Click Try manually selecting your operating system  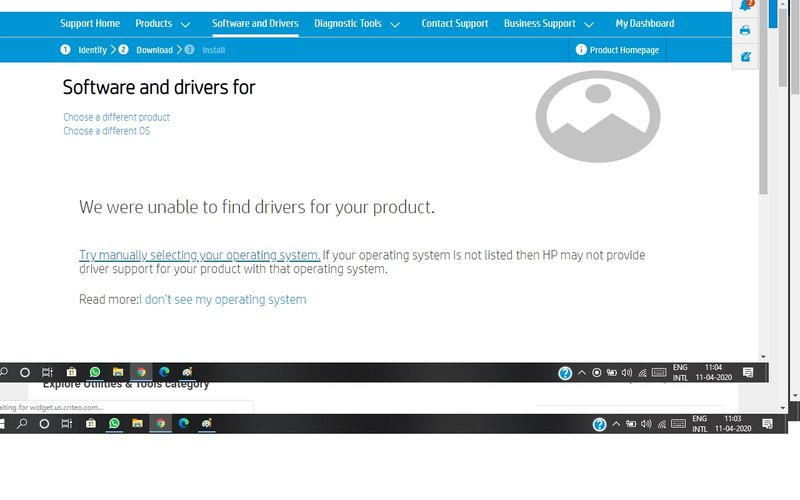click(199, 255)
